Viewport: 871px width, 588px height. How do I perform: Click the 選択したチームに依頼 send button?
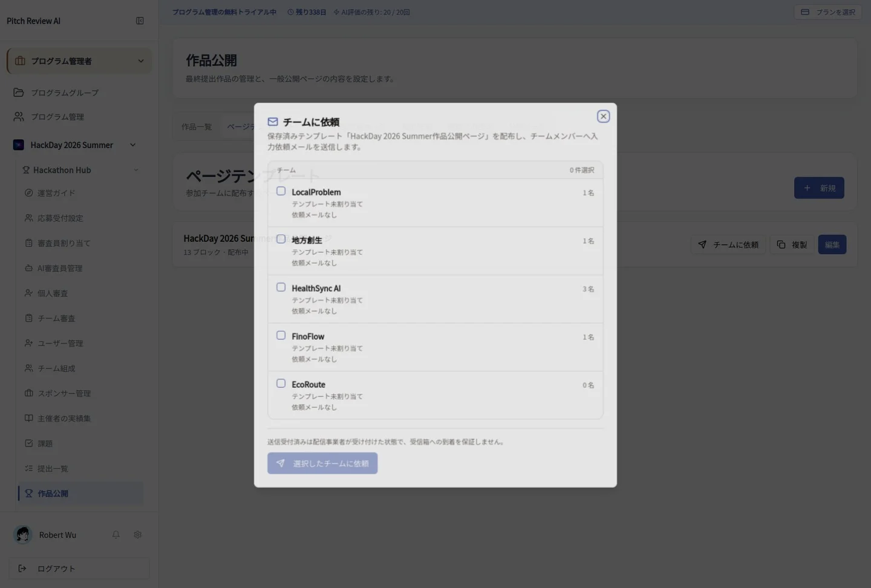pos(322,463)
